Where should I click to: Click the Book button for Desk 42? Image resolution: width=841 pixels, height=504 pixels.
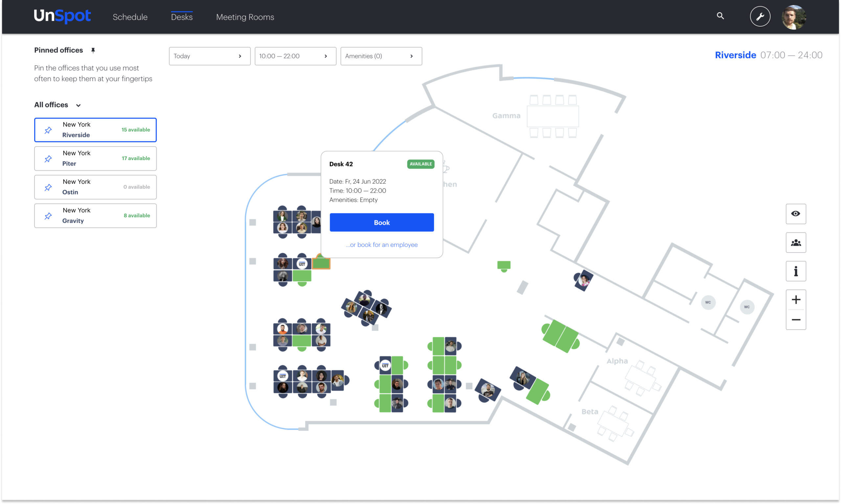[382, 222]
